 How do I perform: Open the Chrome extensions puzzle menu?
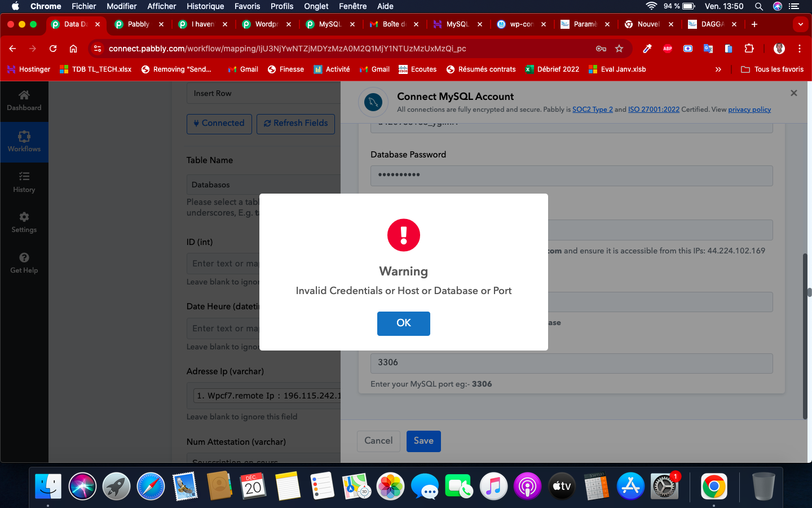[749, 49]
